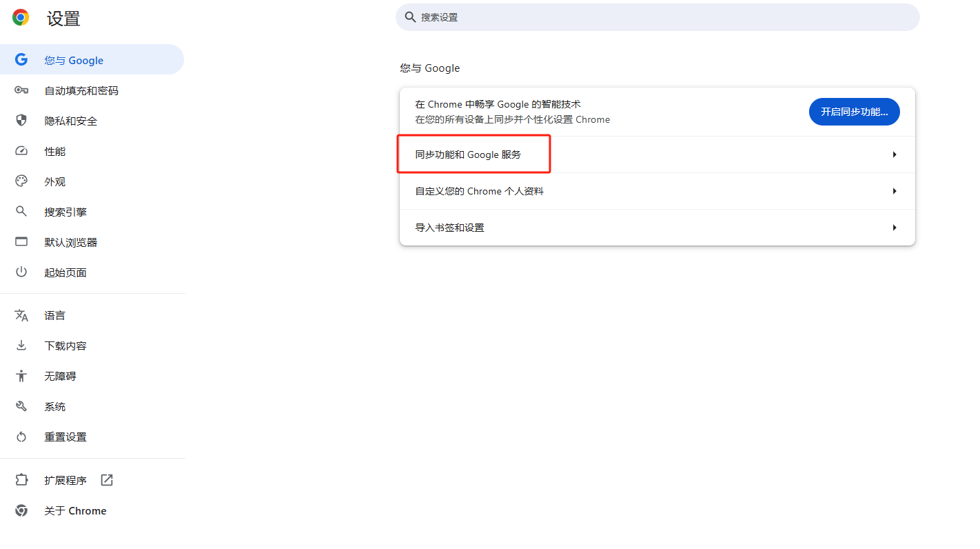Open the 您与 Google section
980x549 pixels.
point(92,60)
